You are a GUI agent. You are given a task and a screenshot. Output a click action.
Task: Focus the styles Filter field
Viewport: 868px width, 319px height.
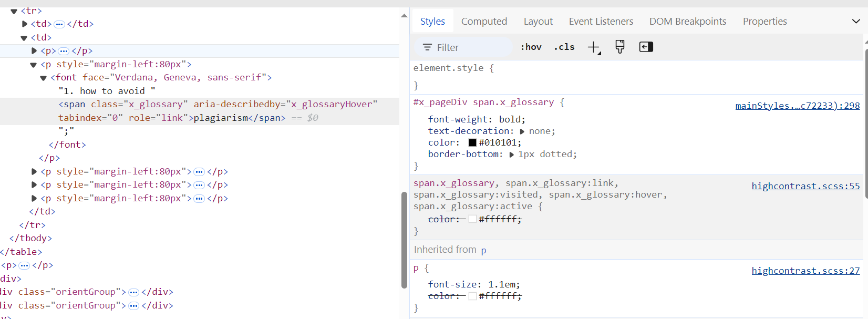click(463, 47)
